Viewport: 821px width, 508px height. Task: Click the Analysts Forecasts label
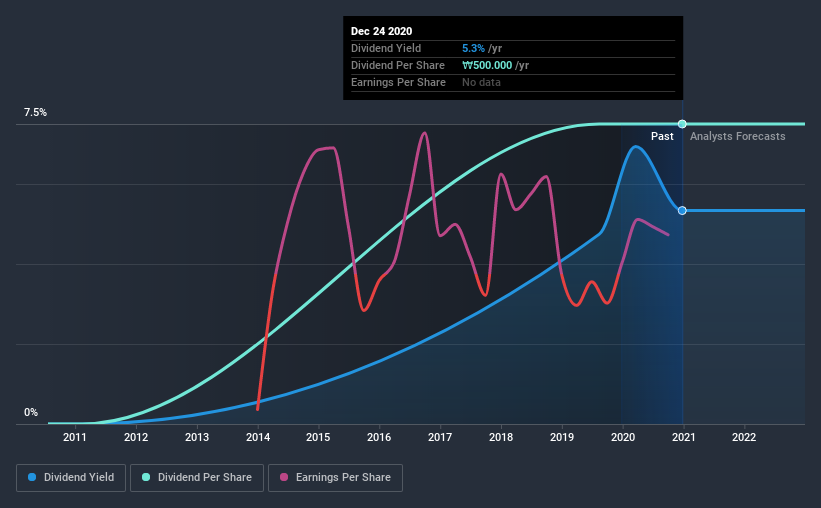point(738,136)
